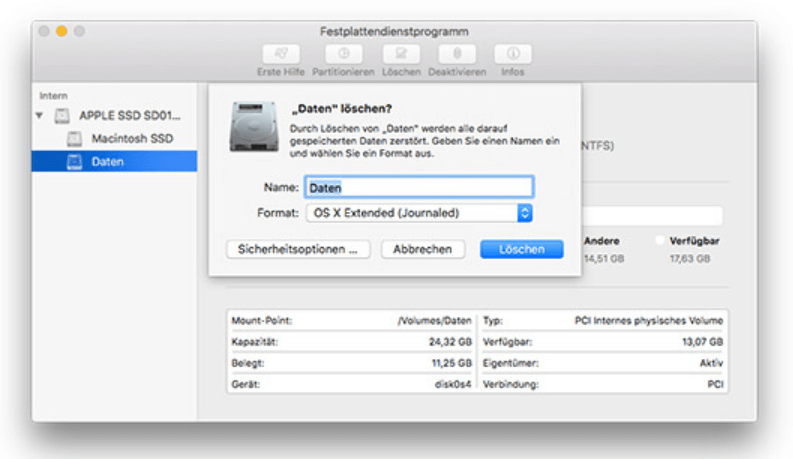Click the yellow minimize window button
Viewport: 793px width, 459px height.
62,31
